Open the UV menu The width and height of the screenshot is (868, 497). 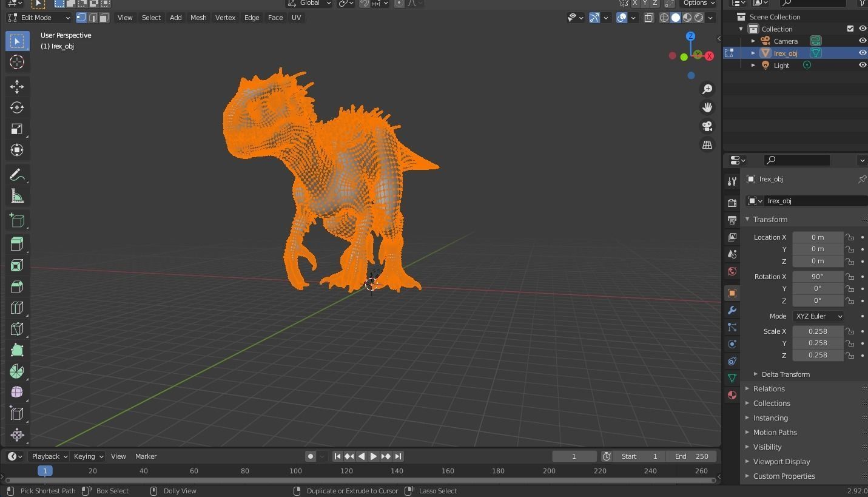[296, 18]
